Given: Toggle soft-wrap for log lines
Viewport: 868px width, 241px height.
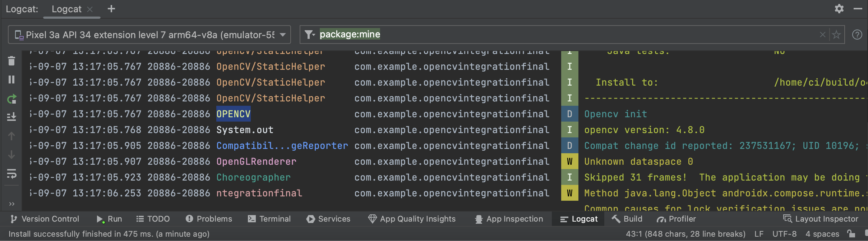Looking at the screenshot, I should 11,174.
